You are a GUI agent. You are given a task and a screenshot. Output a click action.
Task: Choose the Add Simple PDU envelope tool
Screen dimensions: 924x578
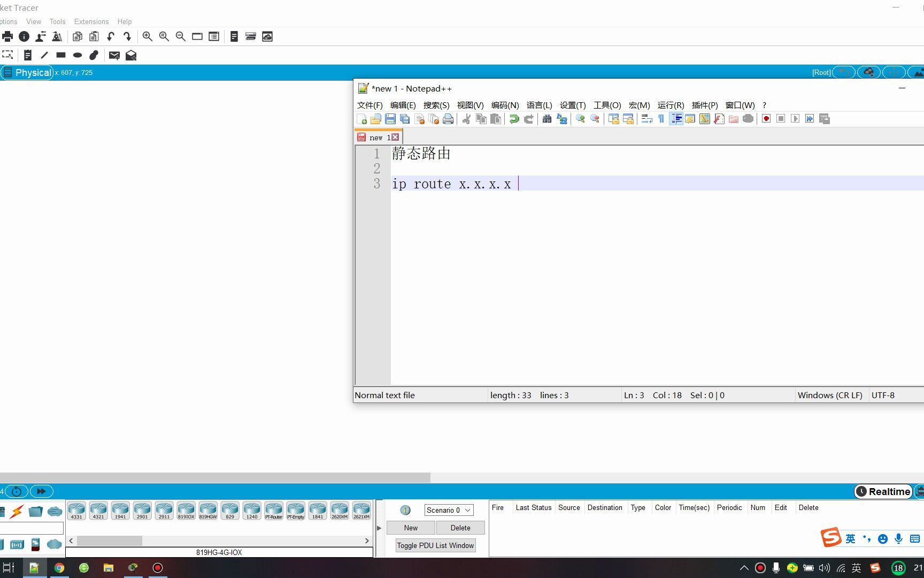pyautogui.click(x=114, y=55)
